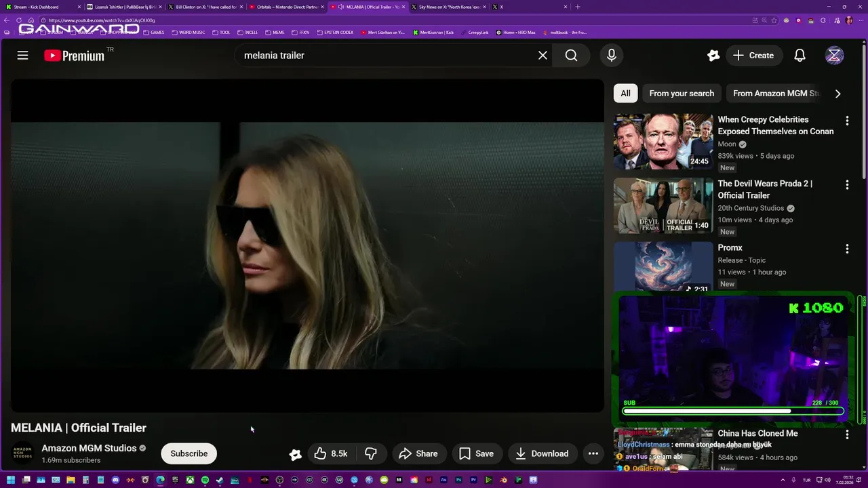Screen dimensions: 868x488
Task: Open the WEIRD MUSIC bookmark folder
Action: click(x=189, y=33)
